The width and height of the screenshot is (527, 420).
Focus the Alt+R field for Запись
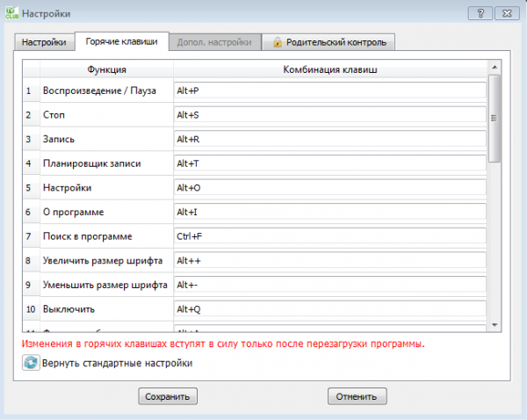point(329,139)
